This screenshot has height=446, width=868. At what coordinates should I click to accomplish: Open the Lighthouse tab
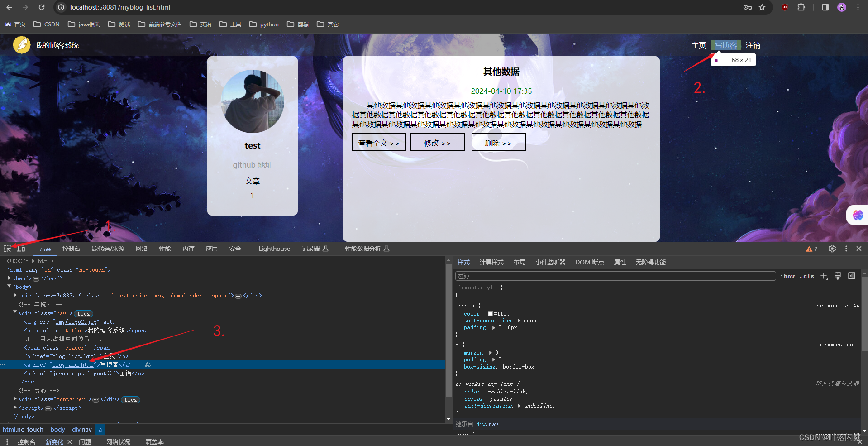[x=274, y=249]
